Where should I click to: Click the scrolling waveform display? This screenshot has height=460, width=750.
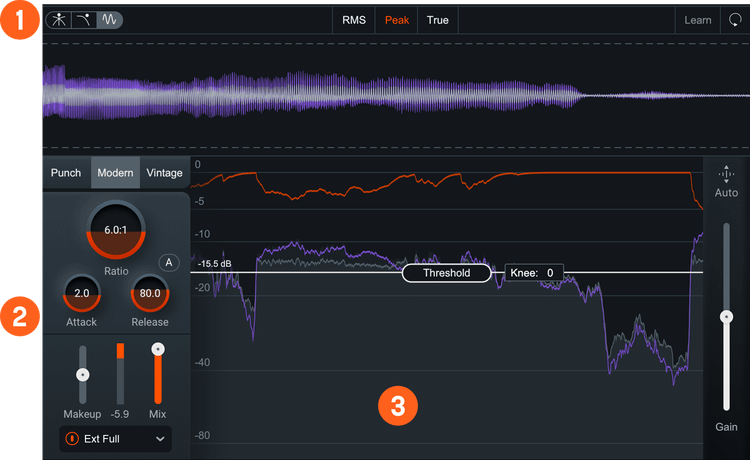click(396, 95)
